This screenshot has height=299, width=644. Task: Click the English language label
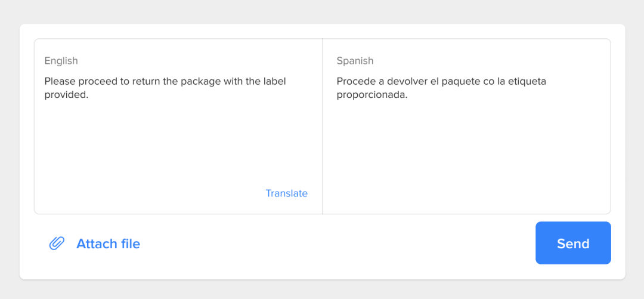(x=61, y=61)
